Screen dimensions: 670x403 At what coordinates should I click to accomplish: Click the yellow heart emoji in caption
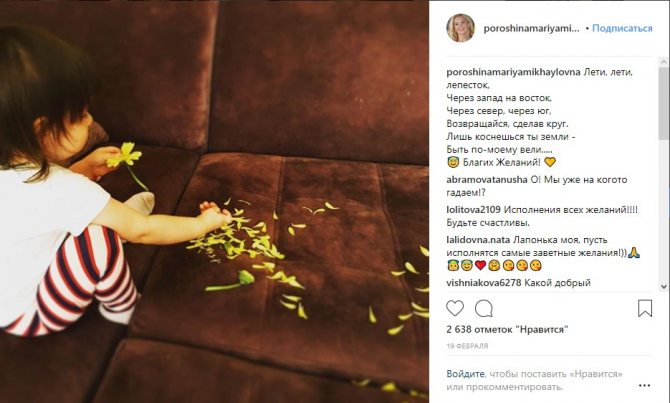click(x=550, y=162)
